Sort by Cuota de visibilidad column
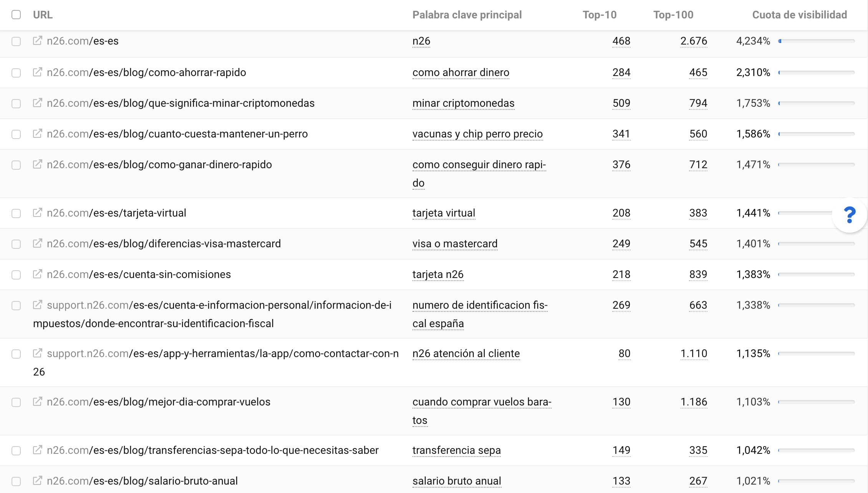Viewport: 868px width, 493px height. point(799,15)
